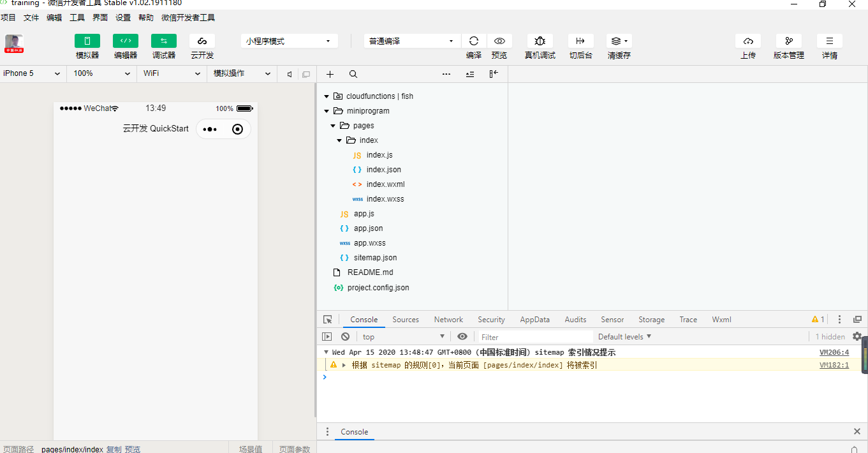Open the Default levels dropdown
The width and height of the screenshot is (868, 453).
(x=624, y=337)
